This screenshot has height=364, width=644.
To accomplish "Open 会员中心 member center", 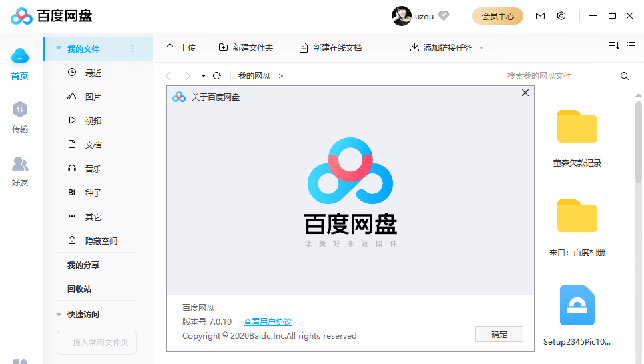I will point(497,16).
